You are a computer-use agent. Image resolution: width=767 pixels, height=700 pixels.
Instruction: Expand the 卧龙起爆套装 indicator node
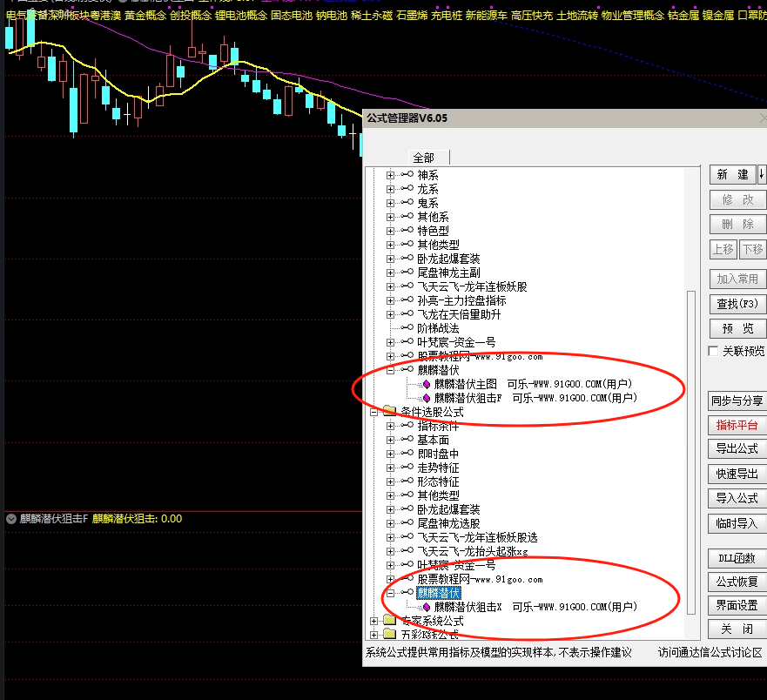(x=390, y=259)
